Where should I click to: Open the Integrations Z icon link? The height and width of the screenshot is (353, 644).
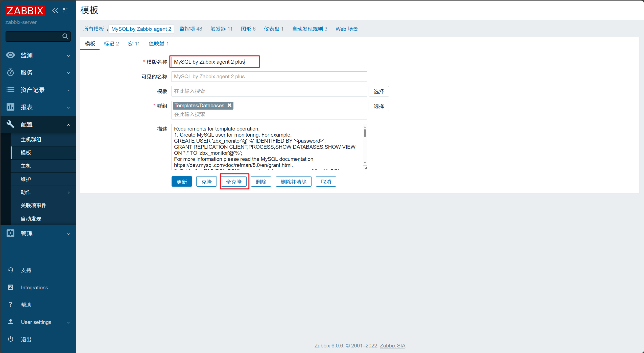point(11,287)
